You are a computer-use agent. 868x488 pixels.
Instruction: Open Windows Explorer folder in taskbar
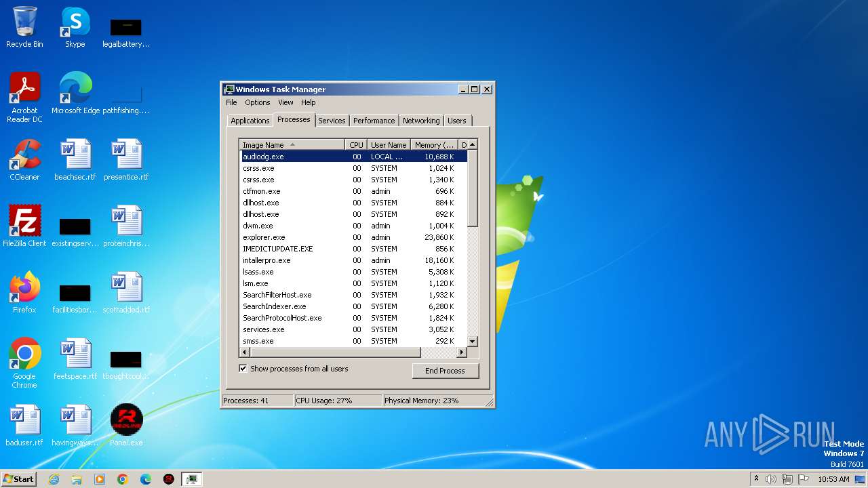click(x=77, y=479)
